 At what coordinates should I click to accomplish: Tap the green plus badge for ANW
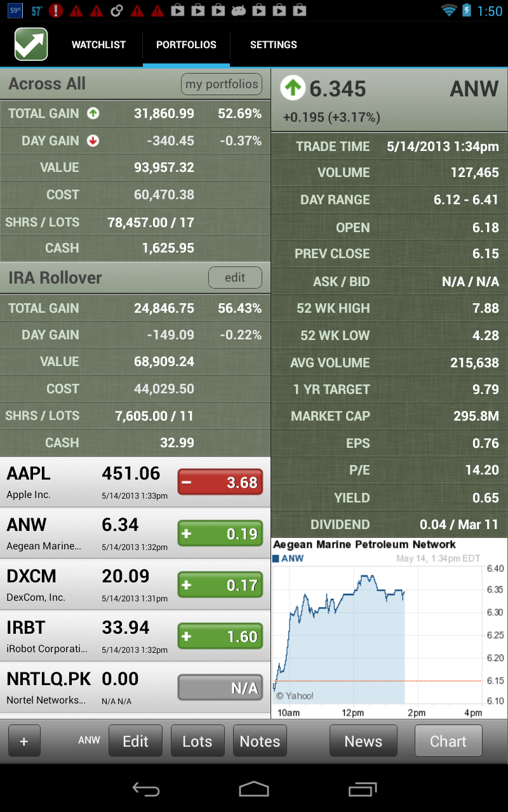click(x=220, y=533)
